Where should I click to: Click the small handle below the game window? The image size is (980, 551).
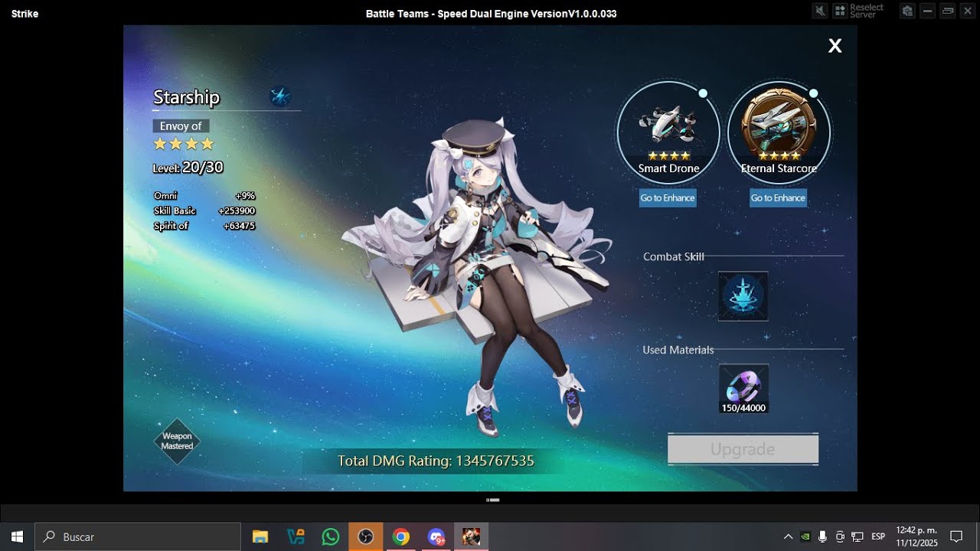[x=493, y=500]
